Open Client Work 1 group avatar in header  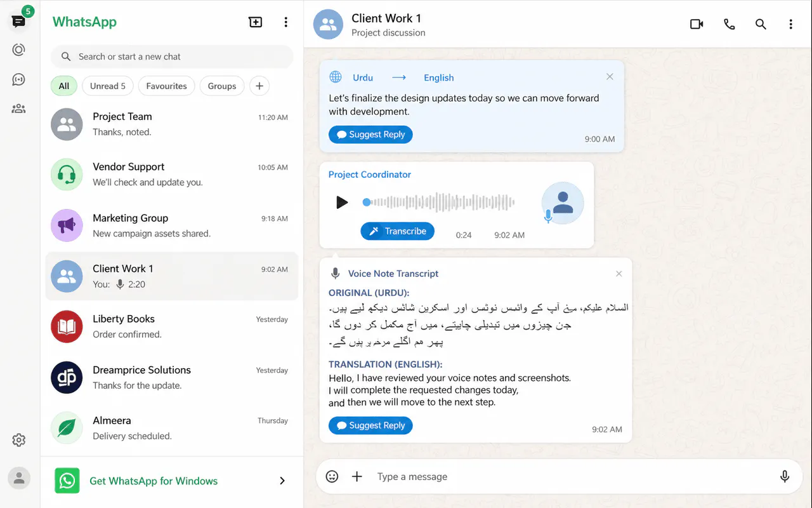328,24
